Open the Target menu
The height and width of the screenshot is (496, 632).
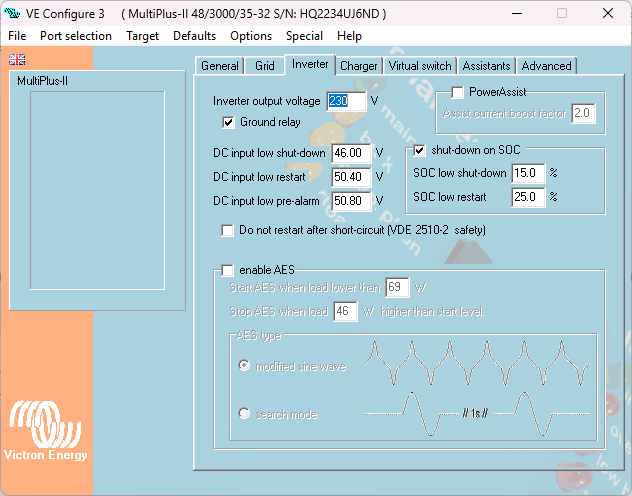click(142, 36)
